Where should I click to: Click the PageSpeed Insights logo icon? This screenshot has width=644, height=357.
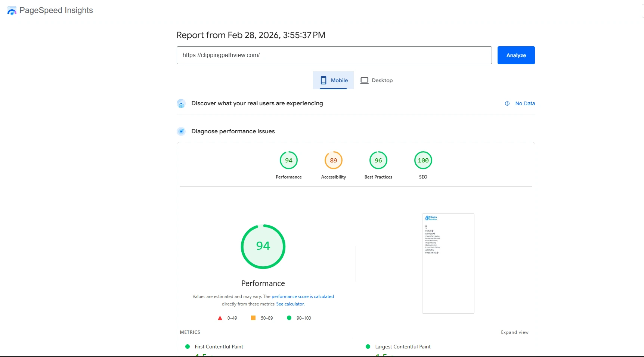coord(12,11)
